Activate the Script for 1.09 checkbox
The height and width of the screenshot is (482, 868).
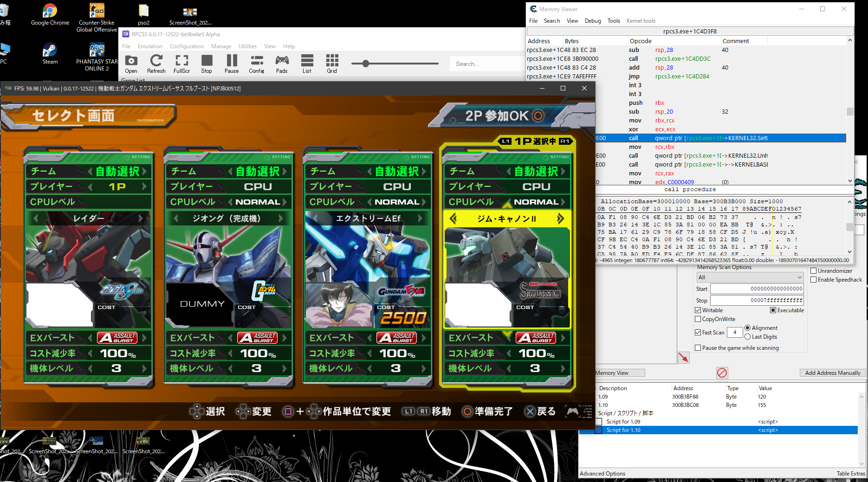click(599, 422)
